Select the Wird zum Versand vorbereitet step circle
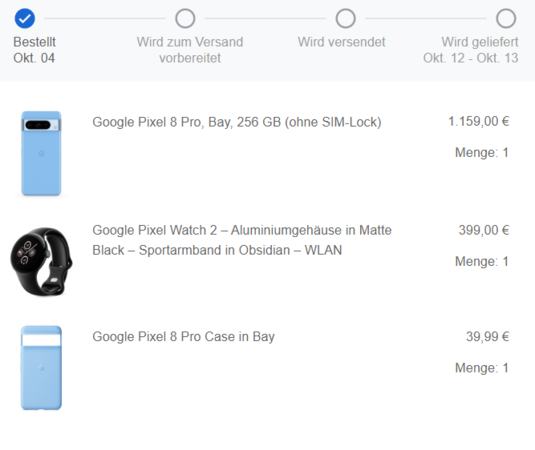Image resolution: width=535 pixels, height=450 pixels. click(x=185, y=18)
